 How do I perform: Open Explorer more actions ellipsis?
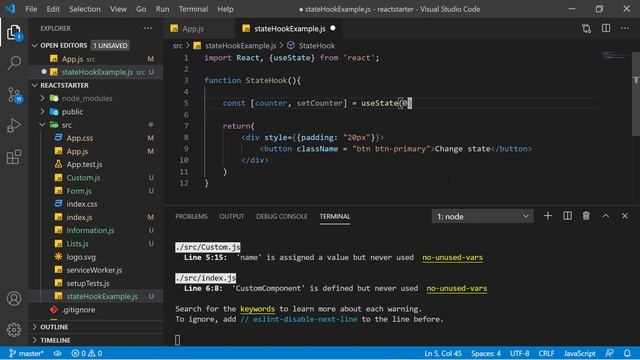pyautogui.click(x=148, y=28)
